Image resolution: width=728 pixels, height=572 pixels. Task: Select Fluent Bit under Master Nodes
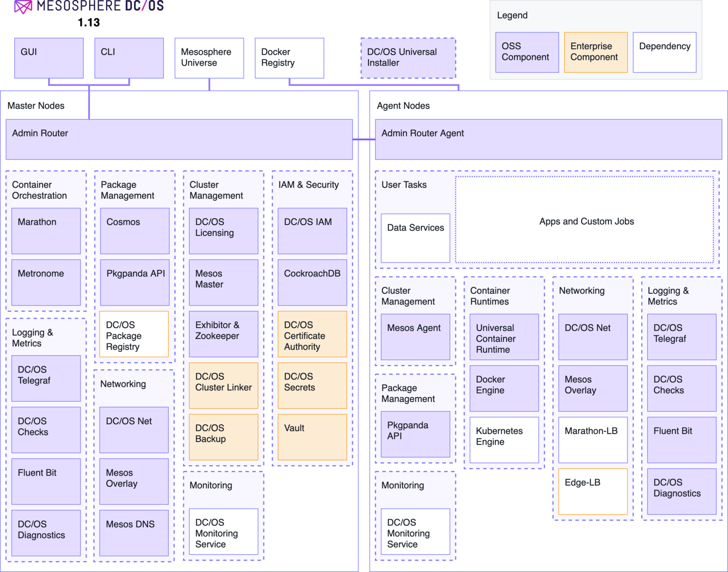click(x=46, y=482)
